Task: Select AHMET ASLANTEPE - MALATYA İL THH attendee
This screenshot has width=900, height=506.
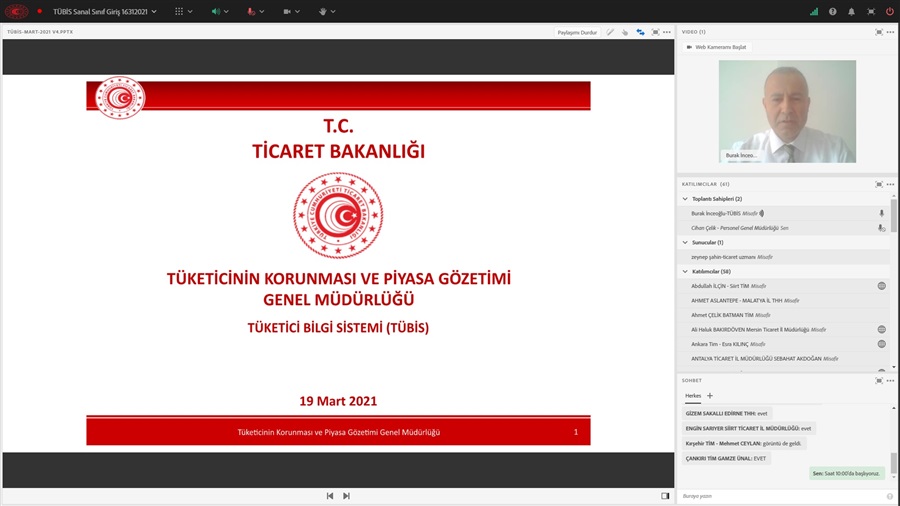Action: click(x=784, y=300)
